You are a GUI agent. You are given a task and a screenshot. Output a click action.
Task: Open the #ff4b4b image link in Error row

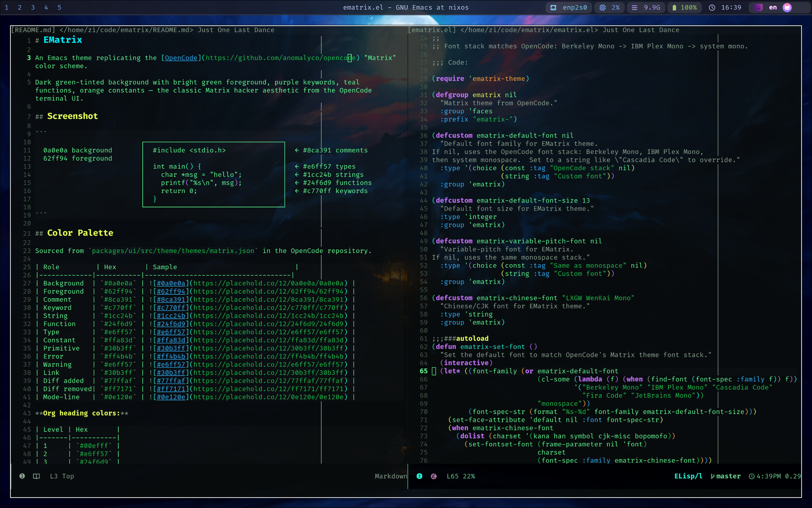click(171, 356)
